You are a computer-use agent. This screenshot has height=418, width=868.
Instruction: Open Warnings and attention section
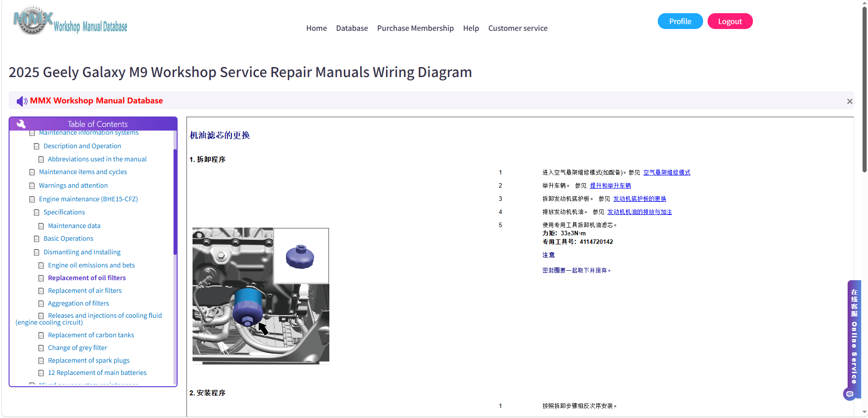pyautogui.click(x=73, y=185)
